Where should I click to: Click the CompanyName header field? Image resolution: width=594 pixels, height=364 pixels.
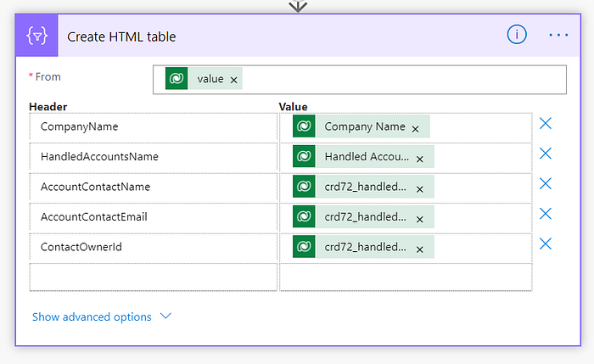[x=154, y=126]
